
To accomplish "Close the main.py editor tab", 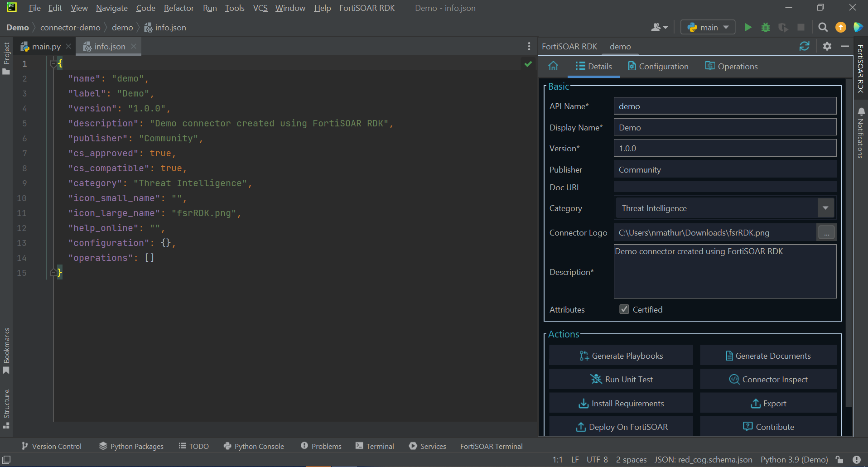I will [68, 47].
